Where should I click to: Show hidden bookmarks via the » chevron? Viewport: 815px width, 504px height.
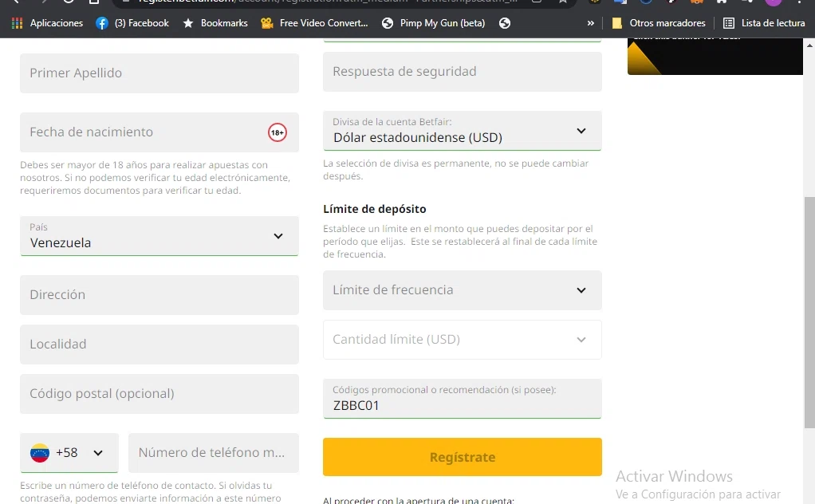[x=590, y=23]
